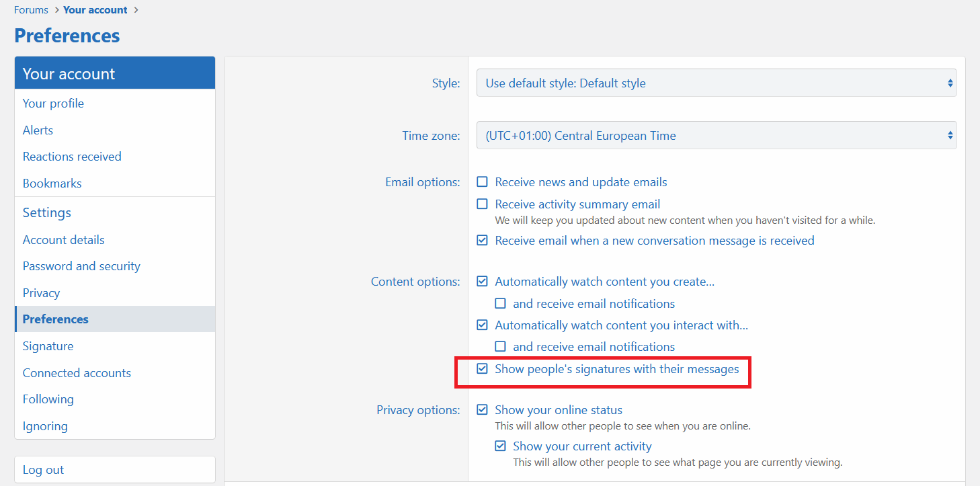980x486 pixels.
Task: Click Your account breadcrumb link
Action: click(95, 10)
